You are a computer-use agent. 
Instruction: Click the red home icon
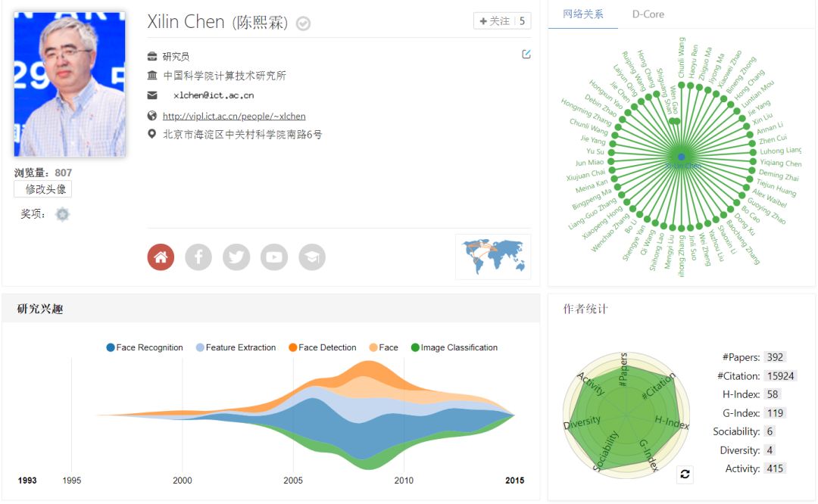coord(161,257)
